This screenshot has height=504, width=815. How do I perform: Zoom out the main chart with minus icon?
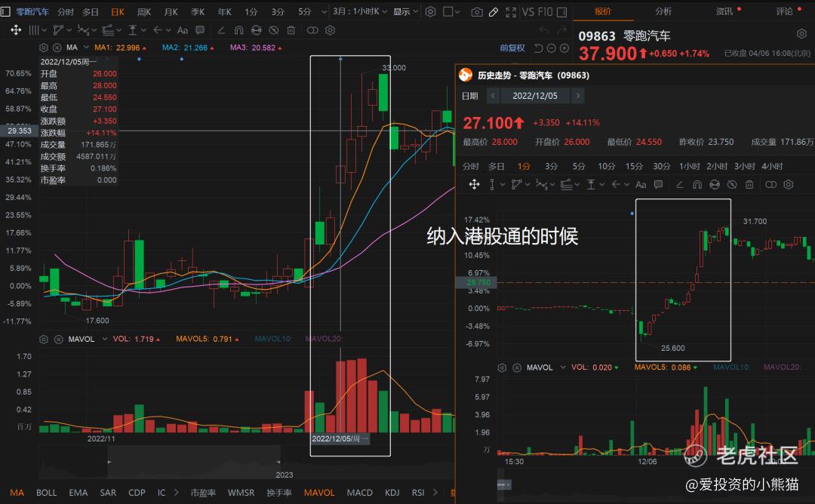(552, 48)
